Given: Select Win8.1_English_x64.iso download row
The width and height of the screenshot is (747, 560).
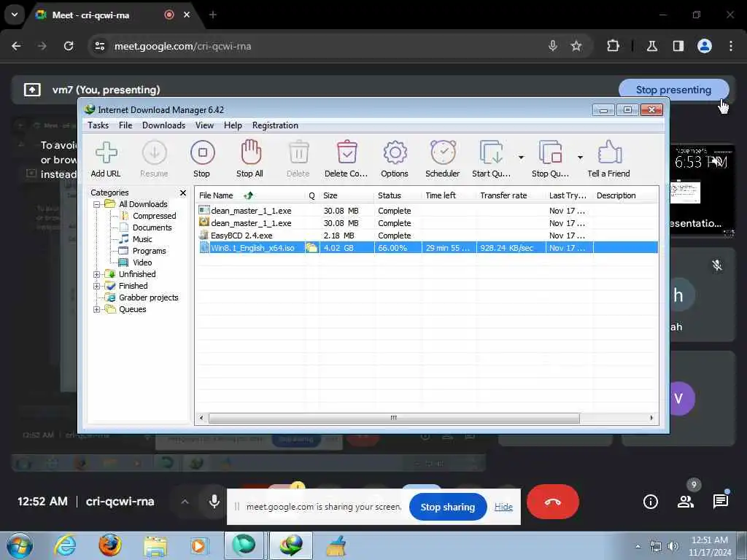Looking at the screenshot, I should pos(427,248).
